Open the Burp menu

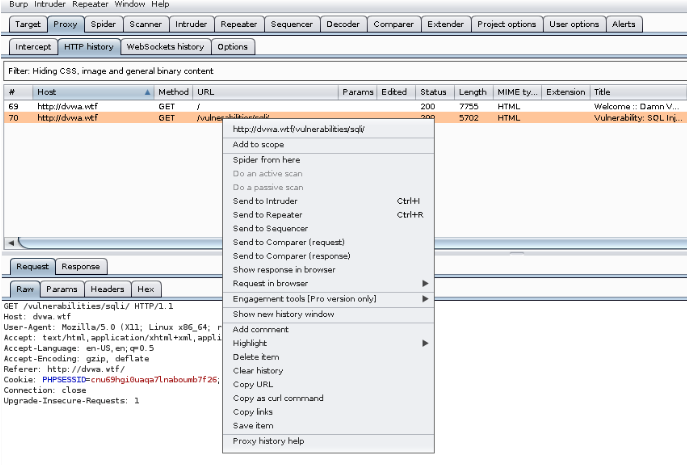point(18,4)
